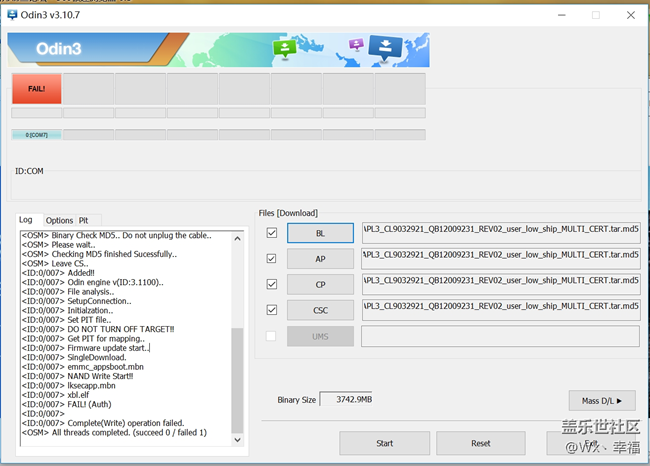Enable the UMS file checkbox
Viewport: 650px width, 466px height.
(x=271, y=336)
